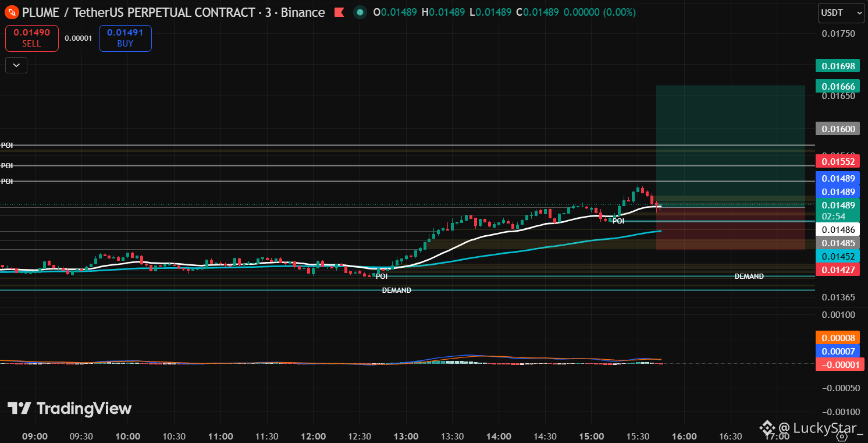Click the BUY button at 0.01491
The height and width of the screenshot is (443, 868).
click(125, 38)
